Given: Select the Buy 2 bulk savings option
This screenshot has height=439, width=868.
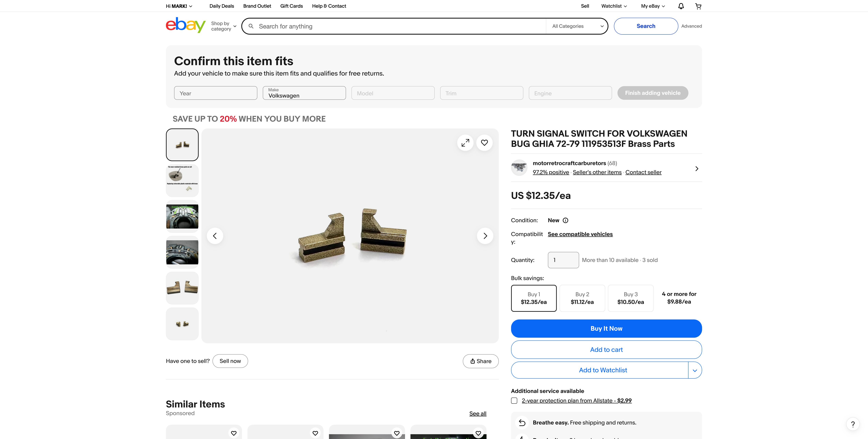Looking at the screenshot, I should (x=582, y=298).
